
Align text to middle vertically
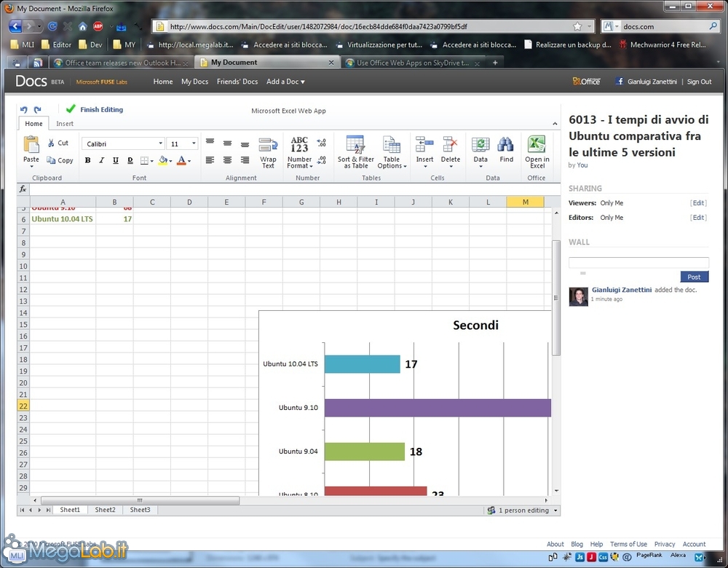[x=227, y=143]
